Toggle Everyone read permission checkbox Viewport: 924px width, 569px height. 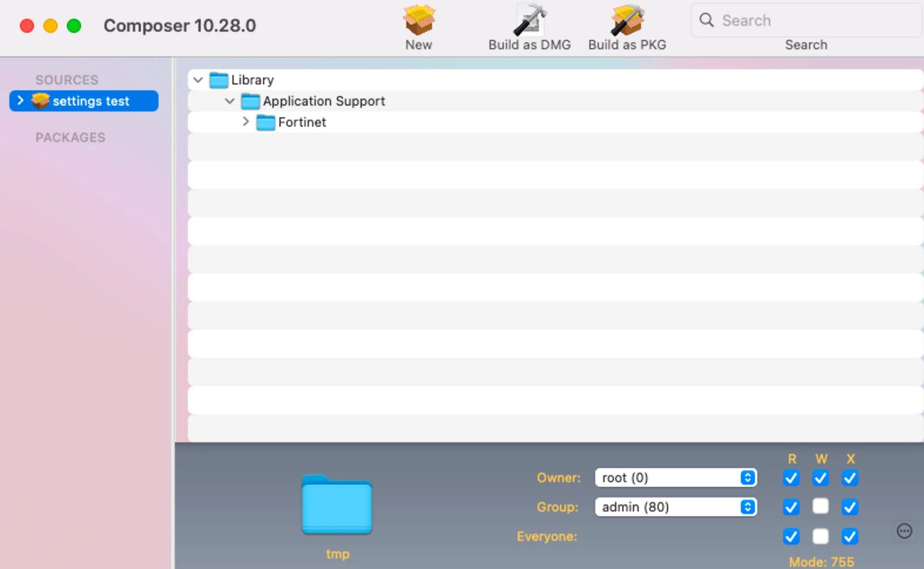click(791, 536)
